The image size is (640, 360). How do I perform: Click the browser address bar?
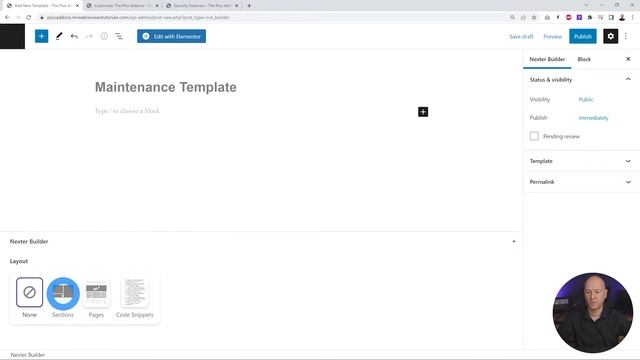point(269,18)
